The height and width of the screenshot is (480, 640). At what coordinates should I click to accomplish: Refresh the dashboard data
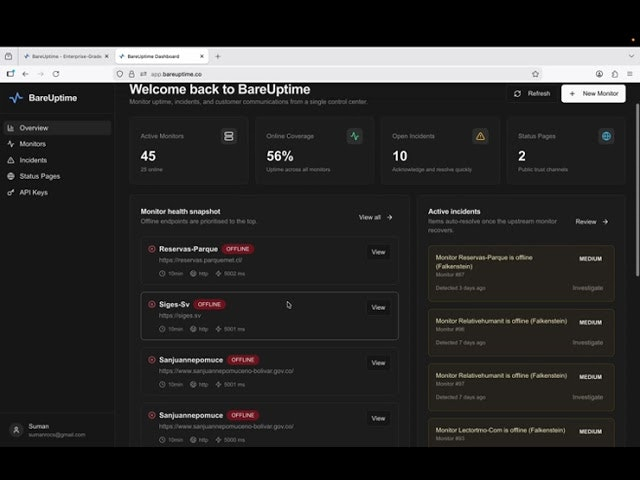tap(532, 93)
